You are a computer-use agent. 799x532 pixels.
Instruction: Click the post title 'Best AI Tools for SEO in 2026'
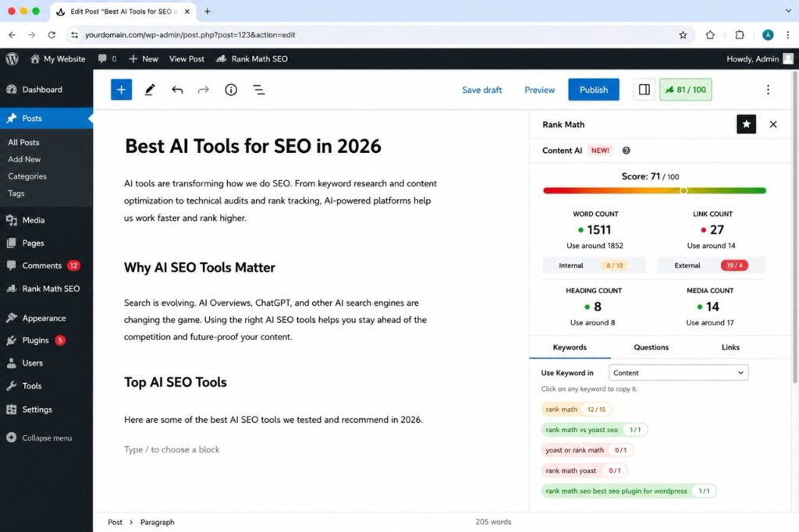click(x=253, y=146)
